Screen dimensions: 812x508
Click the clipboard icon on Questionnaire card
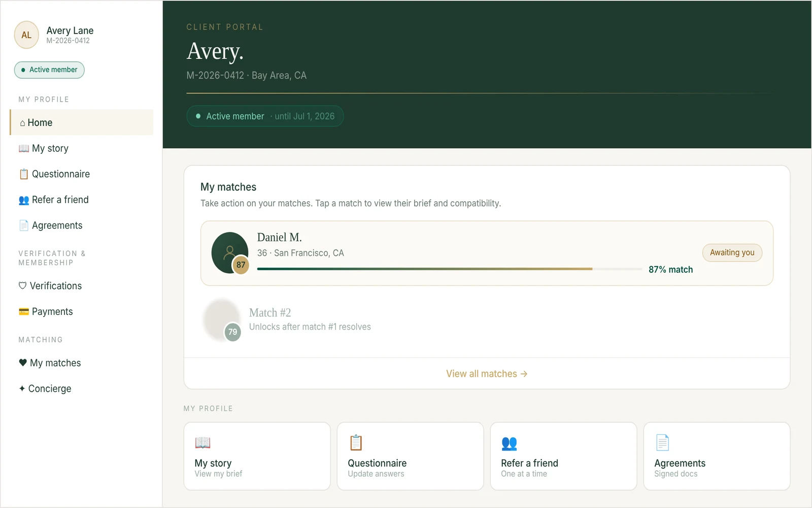pos(356,442)
